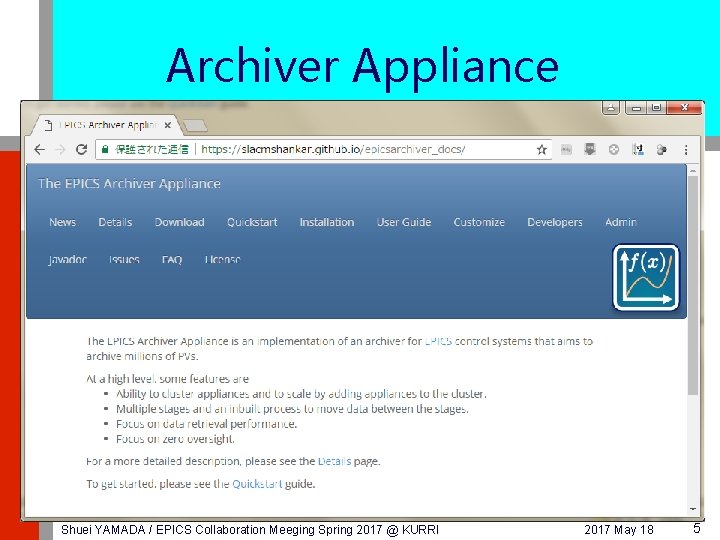
Task: Open the Installation page
Action: tap(327, 222)
